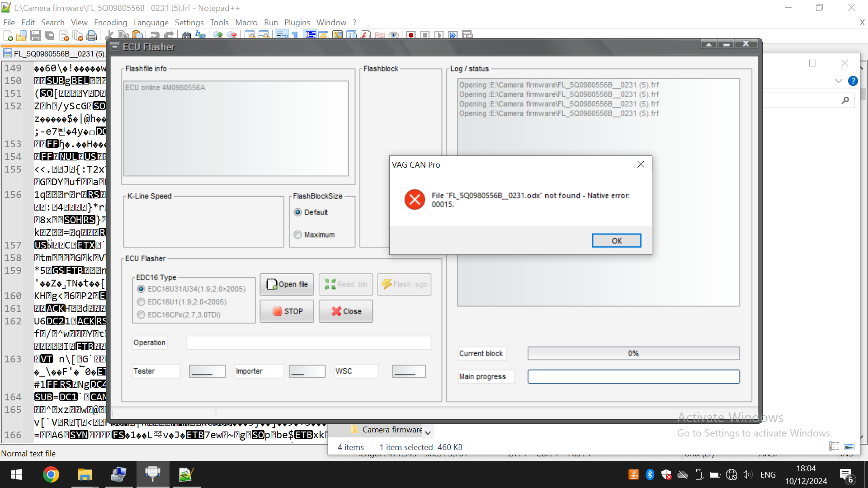Click the Run Macro Multiple Times icon

pos(453,35)
